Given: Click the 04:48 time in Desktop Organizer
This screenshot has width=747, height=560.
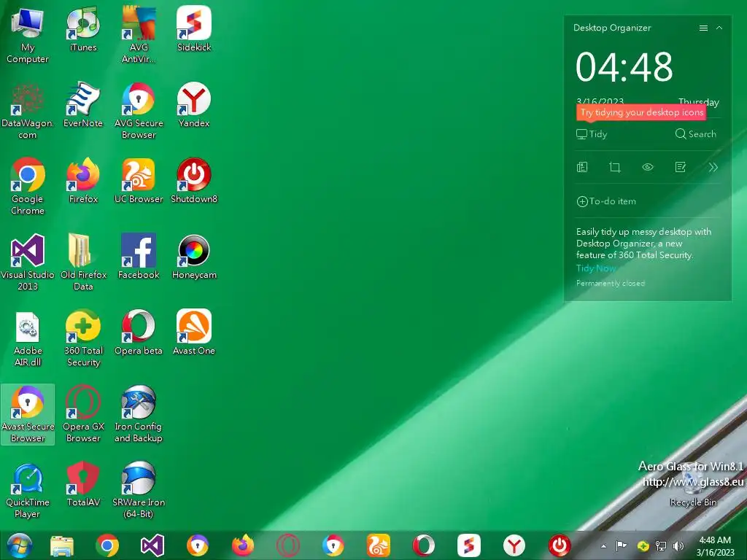Looking at the screenshot, I should (624, 66).
